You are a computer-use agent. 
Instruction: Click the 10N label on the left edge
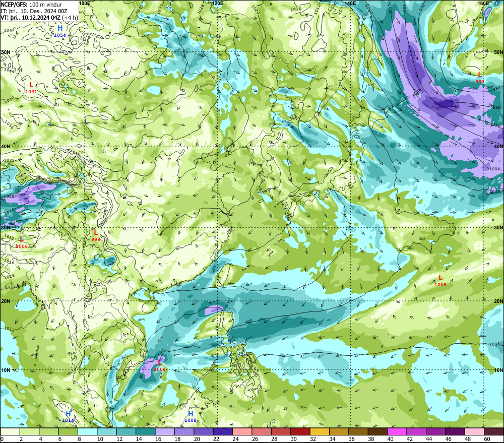(6, 370)
